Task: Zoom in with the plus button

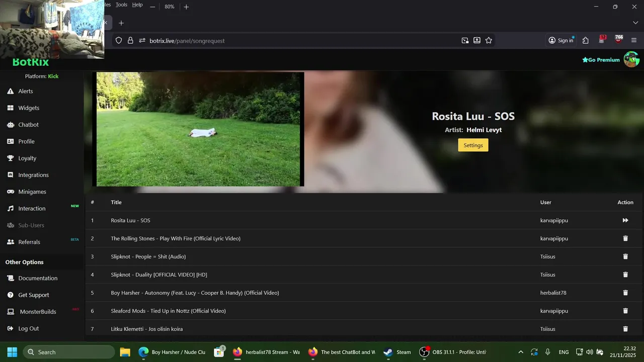Action: (x=186, y=7)
